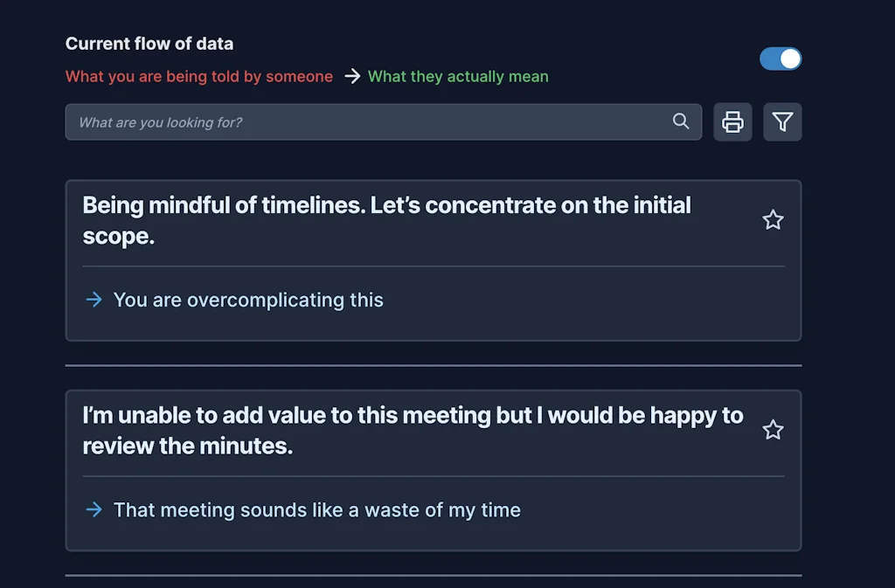Star the "Being mindful of timelines" card
This screenshot has height=588, width=895.
tap(773, 220)
